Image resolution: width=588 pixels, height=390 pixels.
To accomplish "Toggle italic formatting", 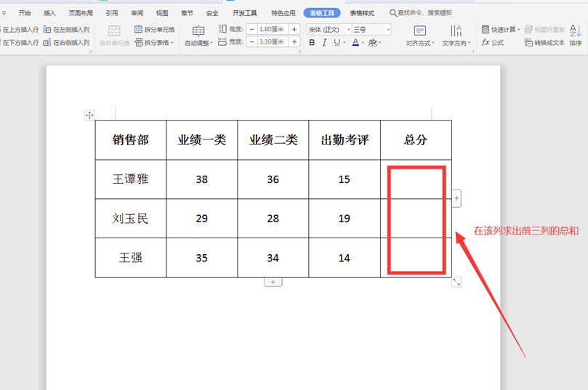I will coord(324,43).
